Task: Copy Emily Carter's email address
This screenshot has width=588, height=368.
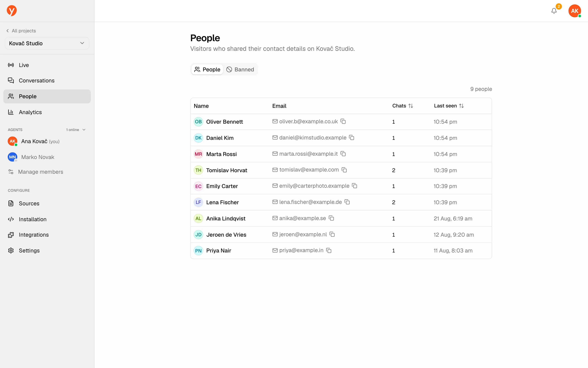Action: click(x=354, y=186)
